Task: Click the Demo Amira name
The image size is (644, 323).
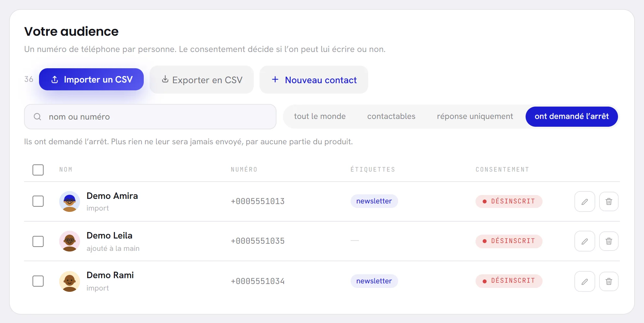Action: [x=112, y=196]
